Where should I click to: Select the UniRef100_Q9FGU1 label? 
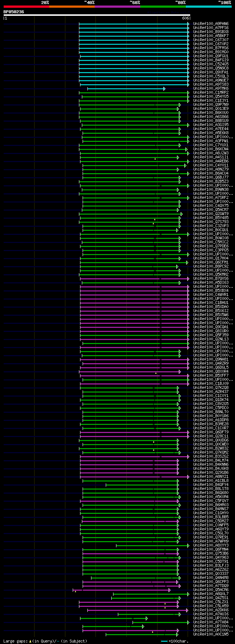pos(211,56)
